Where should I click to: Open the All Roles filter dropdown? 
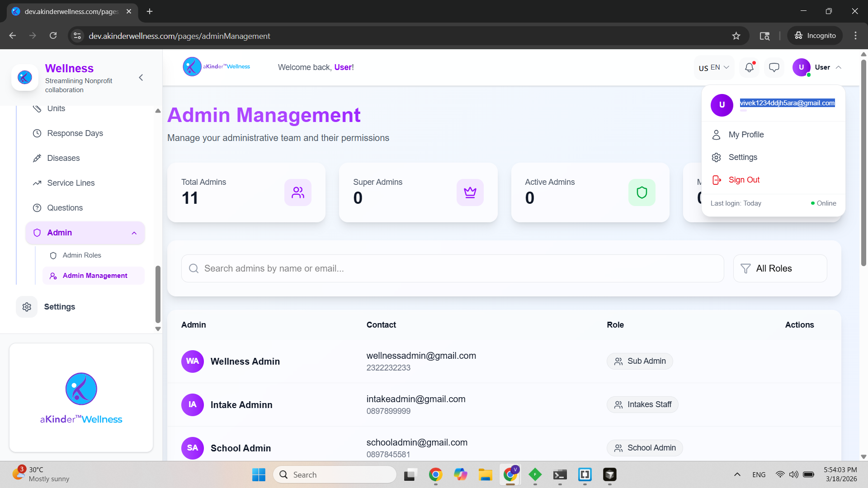point(780,268)
